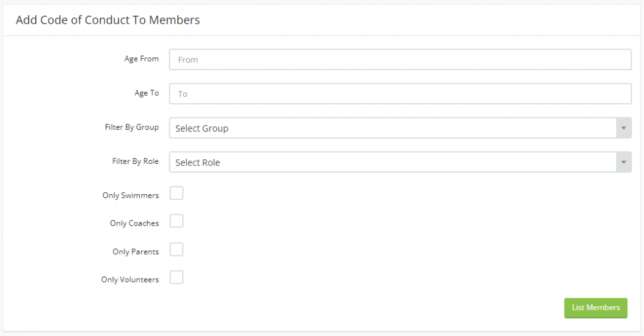Open the Select Role combo box
The height and width of the screenshot is (336, 644).
[x=393, y=162]
